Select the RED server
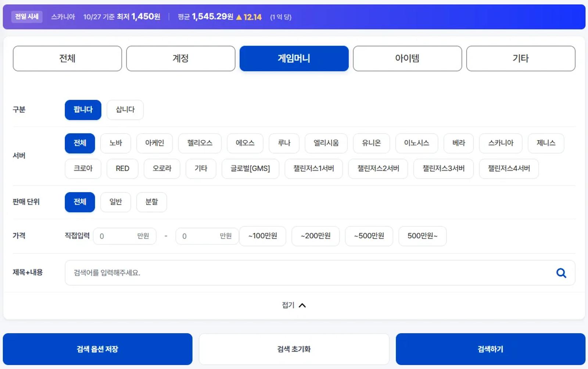Screen dimensions: 588x369 [x=122, y=169]
